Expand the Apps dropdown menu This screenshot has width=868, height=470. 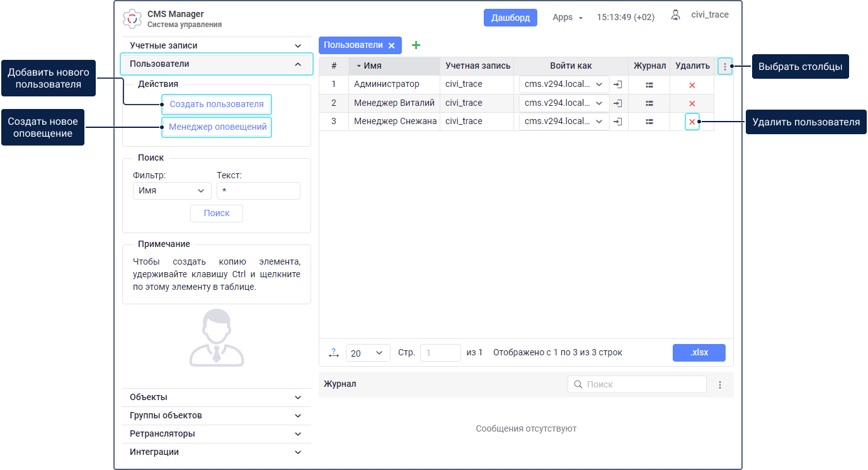(567, 18)
